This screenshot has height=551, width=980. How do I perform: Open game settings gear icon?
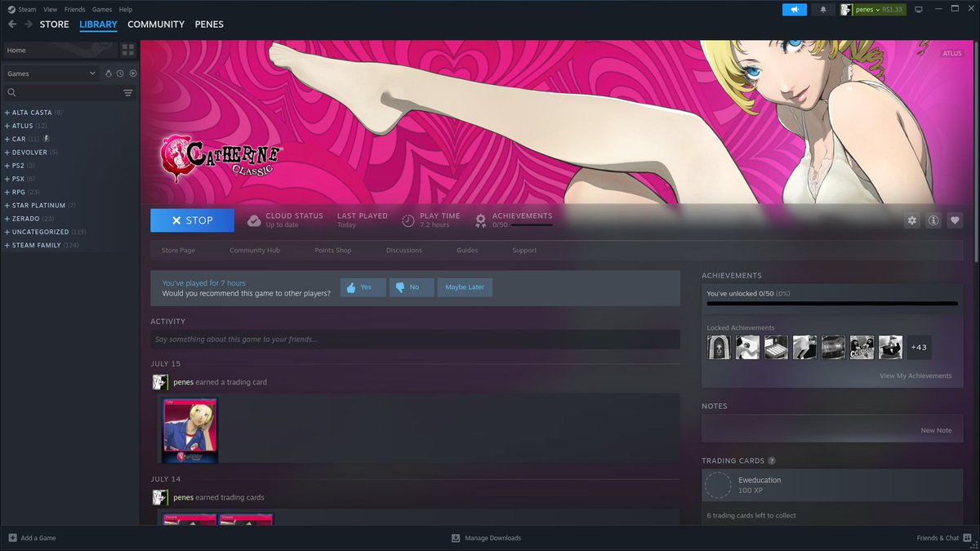(x=912, y=220)
